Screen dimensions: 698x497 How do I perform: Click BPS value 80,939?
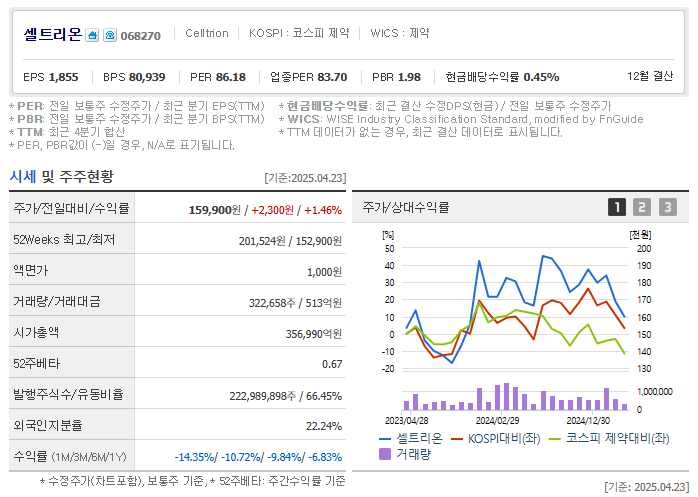click(146, 77)
